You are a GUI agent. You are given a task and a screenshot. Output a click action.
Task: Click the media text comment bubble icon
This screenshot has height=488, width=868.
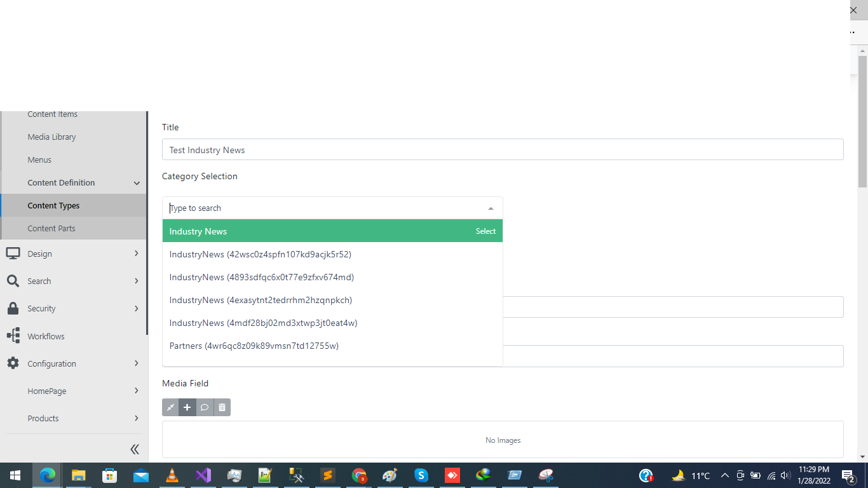click(205, 407)
